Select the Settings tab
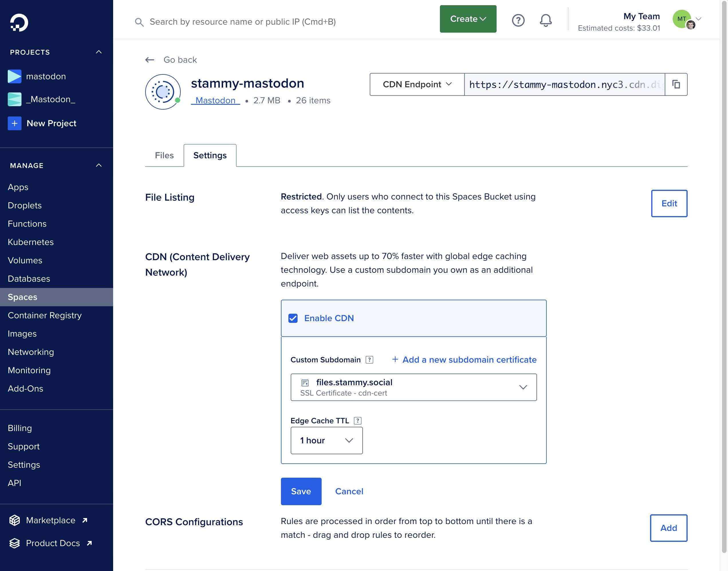 (x=210, y=155)
